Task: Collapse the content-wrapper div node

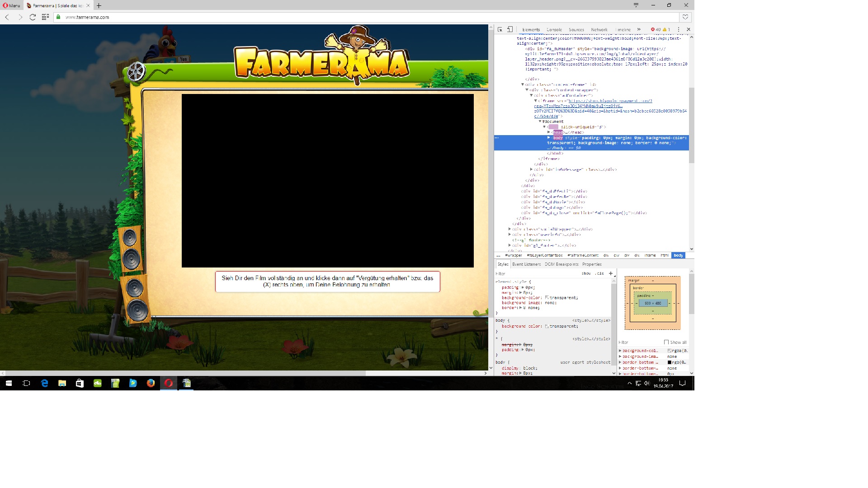Action: (527, 90)
